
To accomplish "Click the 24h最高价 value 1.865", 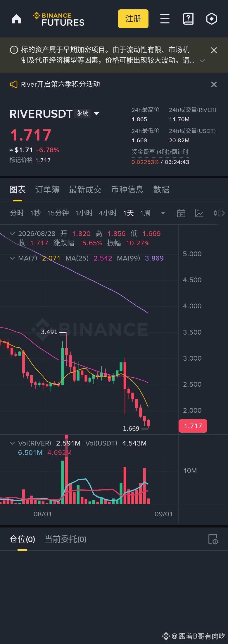I will [x=139, y=119].
